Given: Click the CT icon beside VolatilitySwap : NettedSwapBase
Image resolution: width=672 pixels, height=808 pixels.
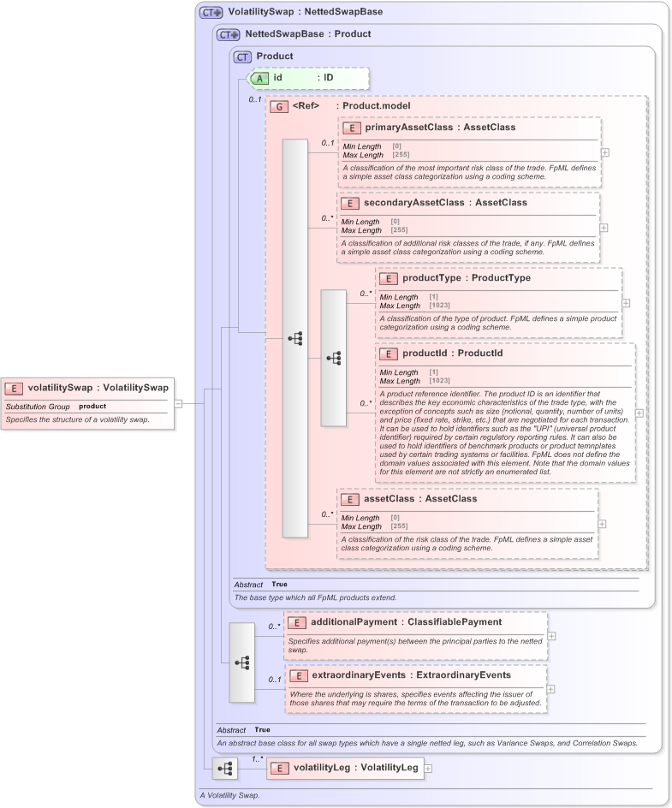Looking at the screenshot, I should [x=211, y=12].
